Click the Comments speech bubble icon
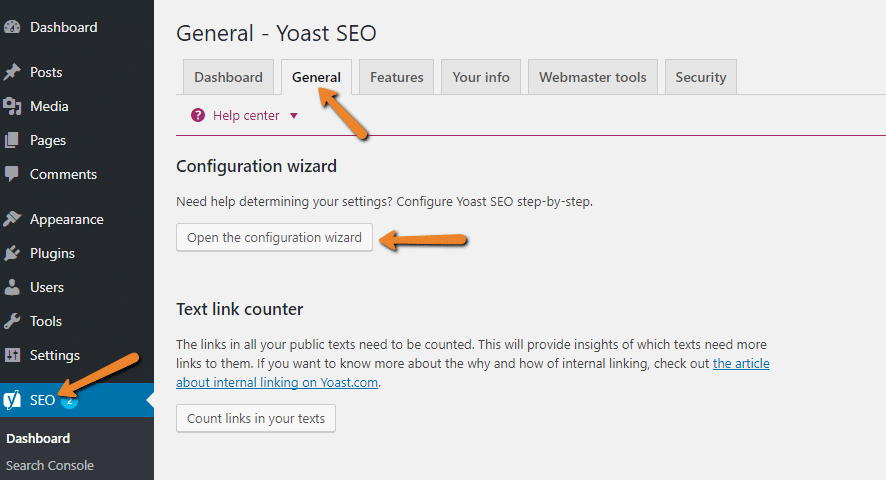 click(11, 174)
